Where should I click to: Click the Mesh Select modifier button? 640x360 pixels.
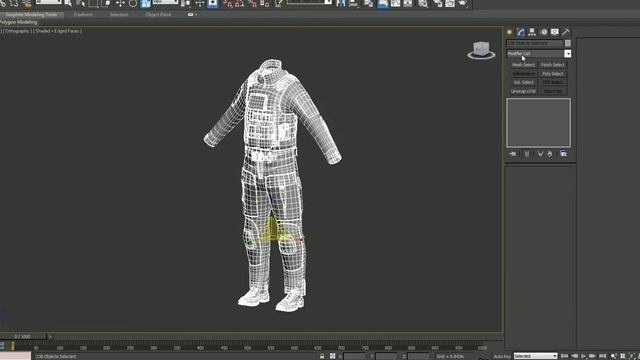[524, 65]
